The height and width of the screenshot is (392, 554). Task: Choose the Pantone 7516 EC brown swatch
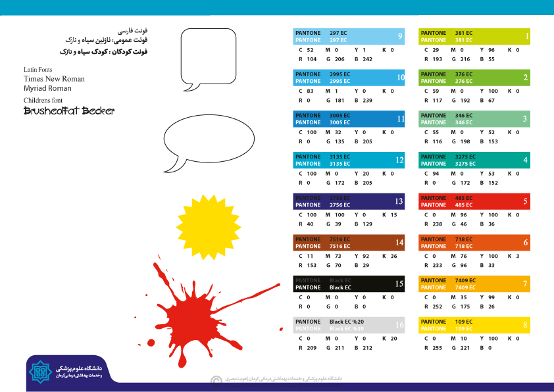349,243
